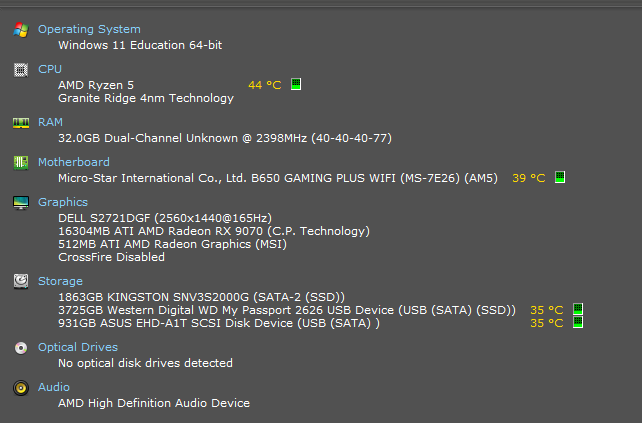Click the Motherboard circuit icon
The width and height of the screenshot is (642, 423).
(21, 163)
